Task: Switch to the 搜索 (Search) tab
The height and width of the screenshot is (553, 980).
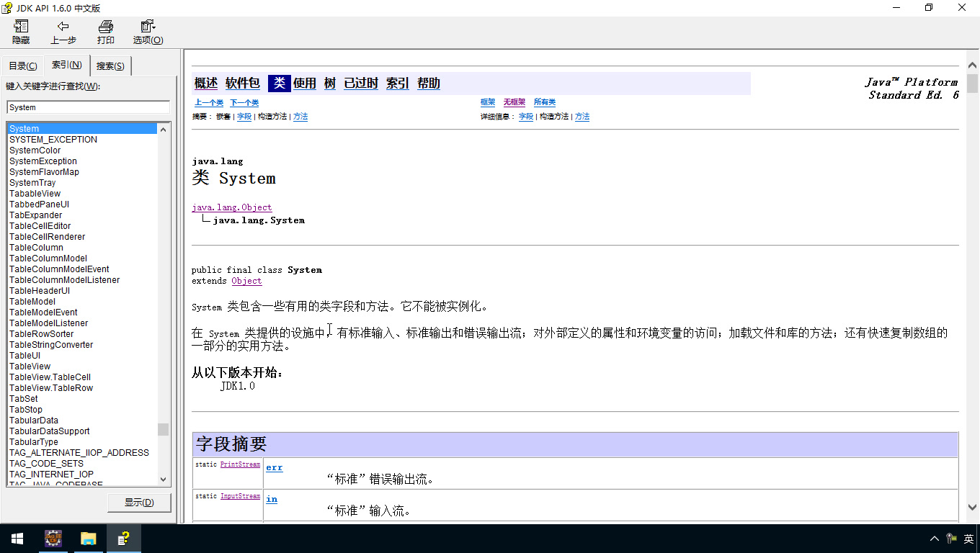Action: pyautogui.click(x=110, y=66)
